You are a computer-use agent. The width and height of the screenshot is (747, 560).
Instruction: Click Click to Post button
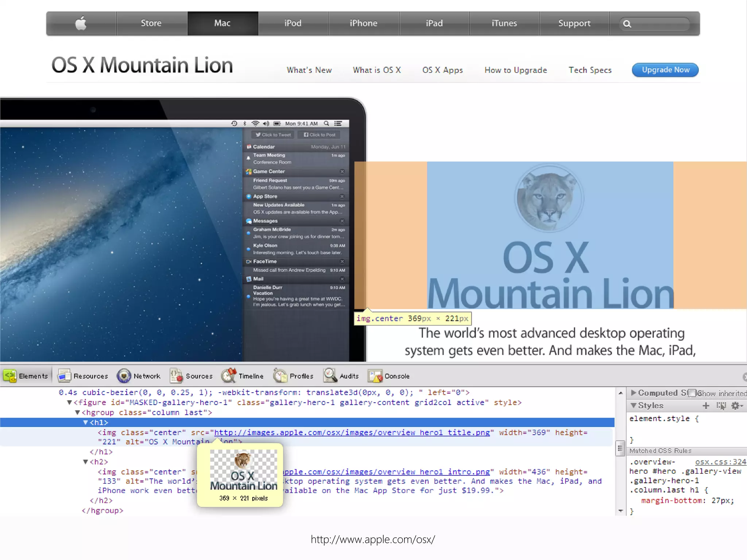pos(320,135)
